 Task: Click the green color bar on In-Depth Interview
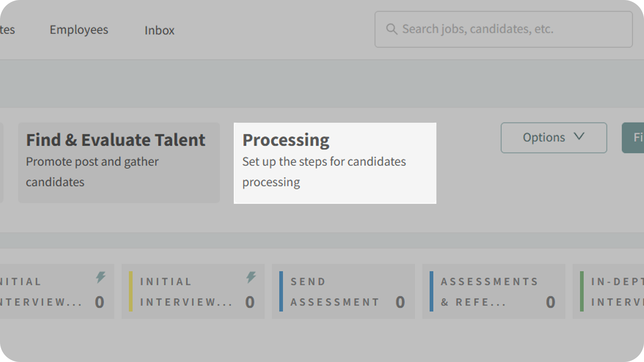tap(582, 291)
